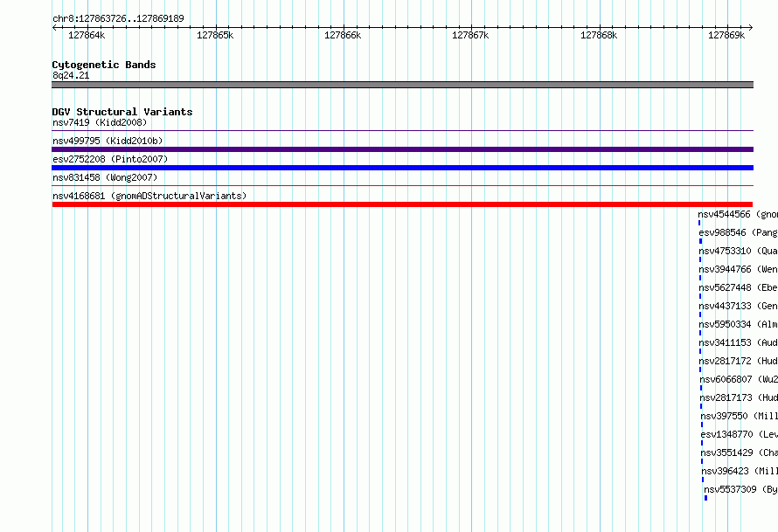Click the 127866k ruler tick label
Viewport: 778px width, 532px height.
coord(343,35)
